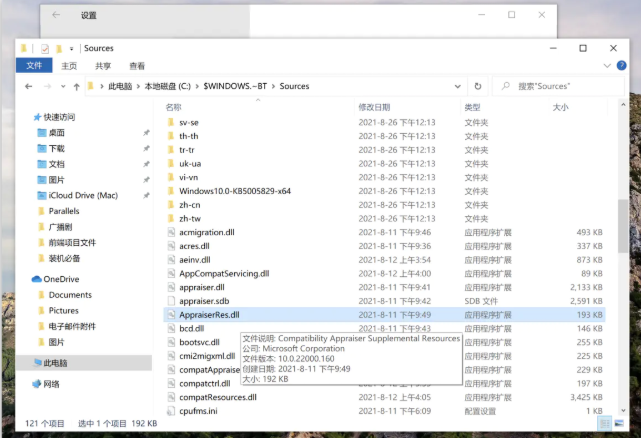Open 文档 in navigation pane

(x=56, y=164)
